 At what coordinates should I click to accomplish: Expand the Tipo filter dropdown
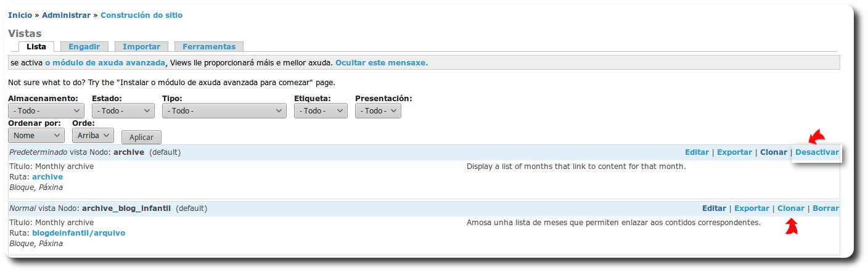[x=224, y=110]
